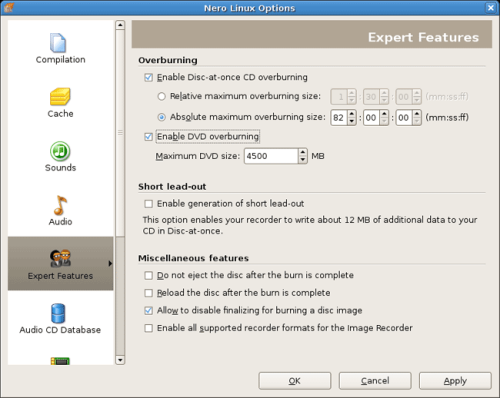This screenshot has height=398, width=500.
Task: Decrease absolute overburning seconds spinner
Action: tap(384, 121)
